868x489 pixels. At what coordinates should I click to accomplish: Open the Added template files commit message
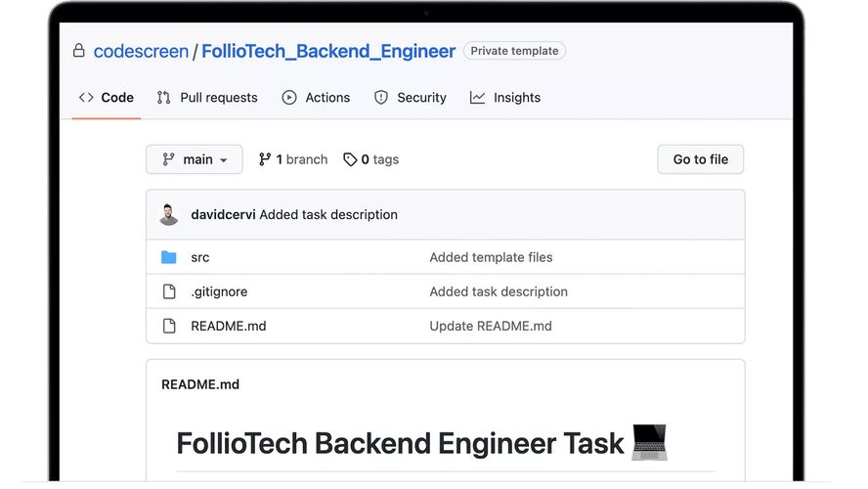491,257
